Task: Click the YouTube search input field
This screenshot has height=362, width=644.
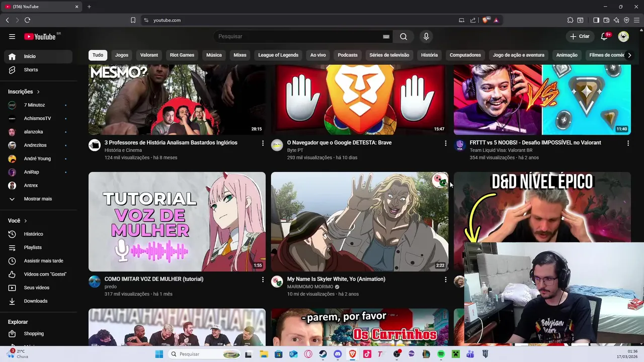Action: [299, 36]
